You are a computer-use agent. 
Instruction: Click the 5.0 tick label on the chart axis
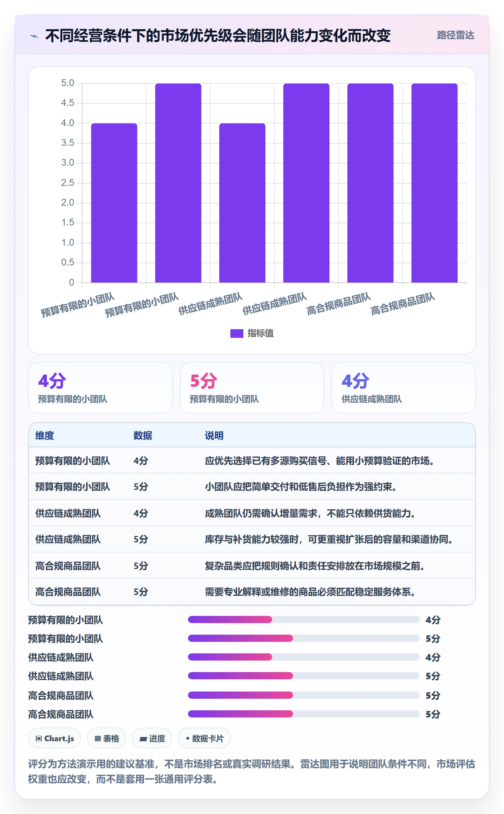click(x=67, y=83)
